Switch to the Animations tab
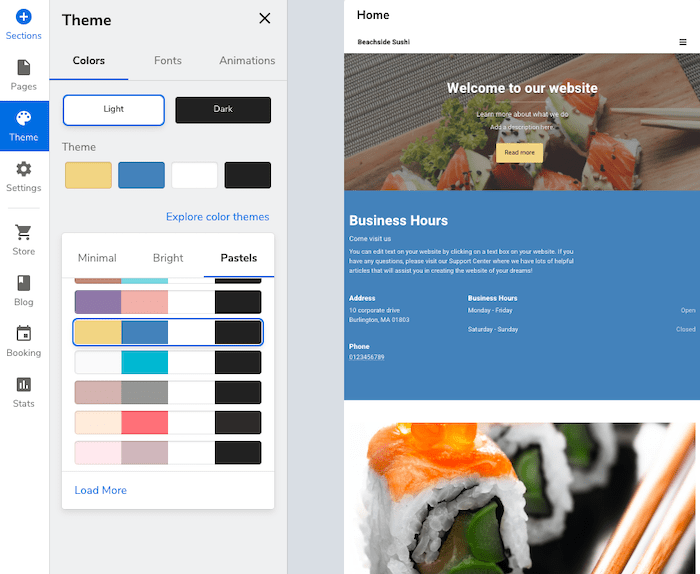 [x=247, y=61]
